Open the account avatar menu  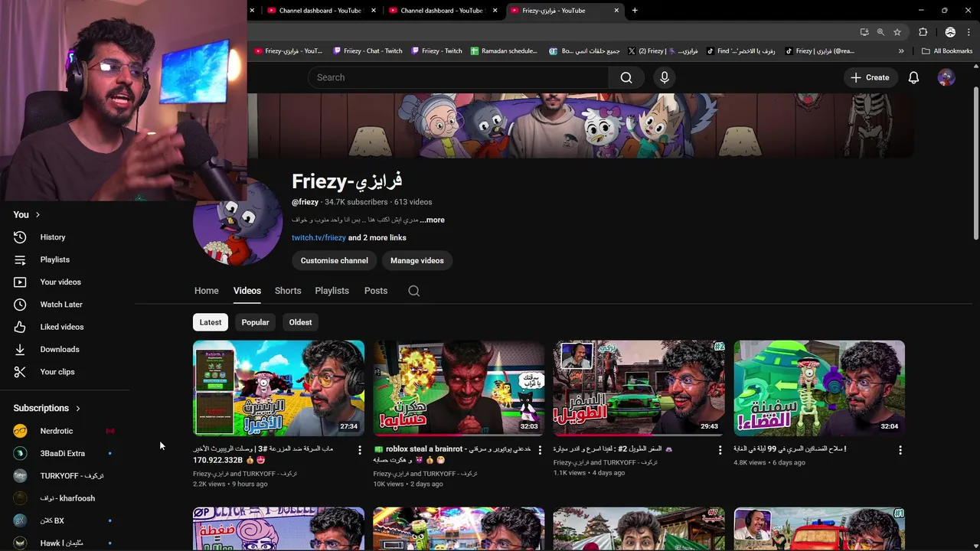point(946,77)
